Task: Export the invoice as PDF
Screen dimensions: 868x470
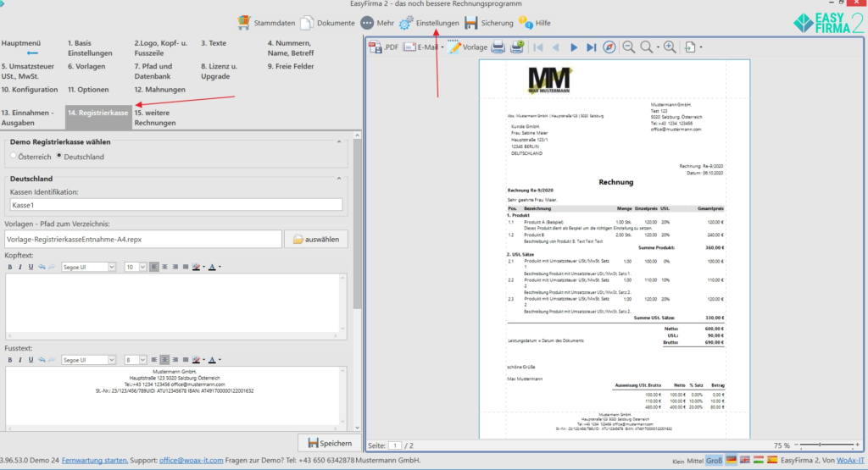Action: click(x=383, y=47)
